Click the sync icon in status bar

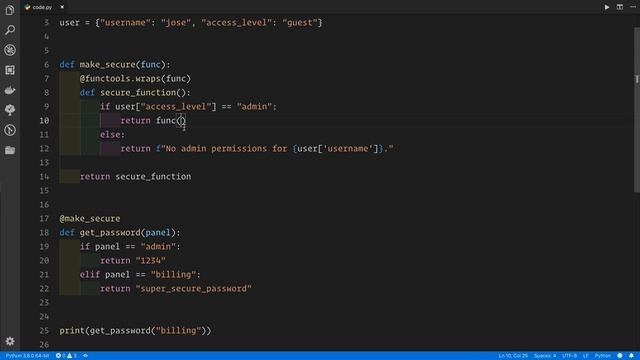click(85, 356)
